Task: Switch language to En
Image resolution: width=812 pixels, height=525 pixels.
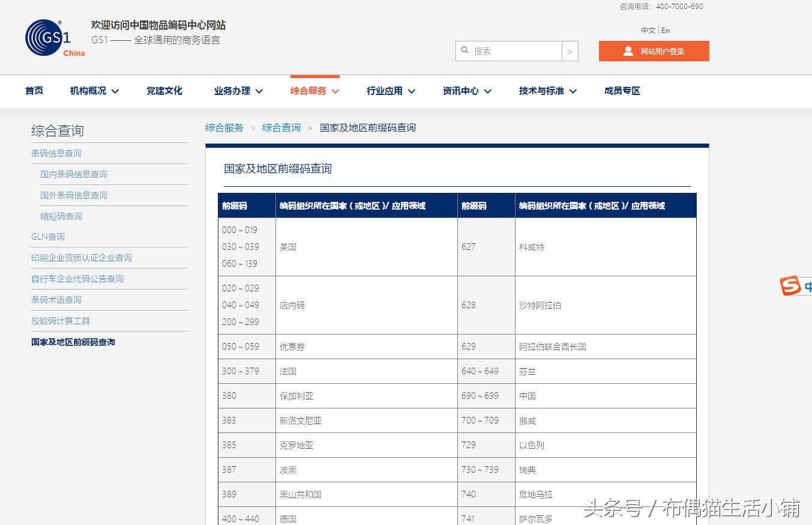Action: [666, 30]
